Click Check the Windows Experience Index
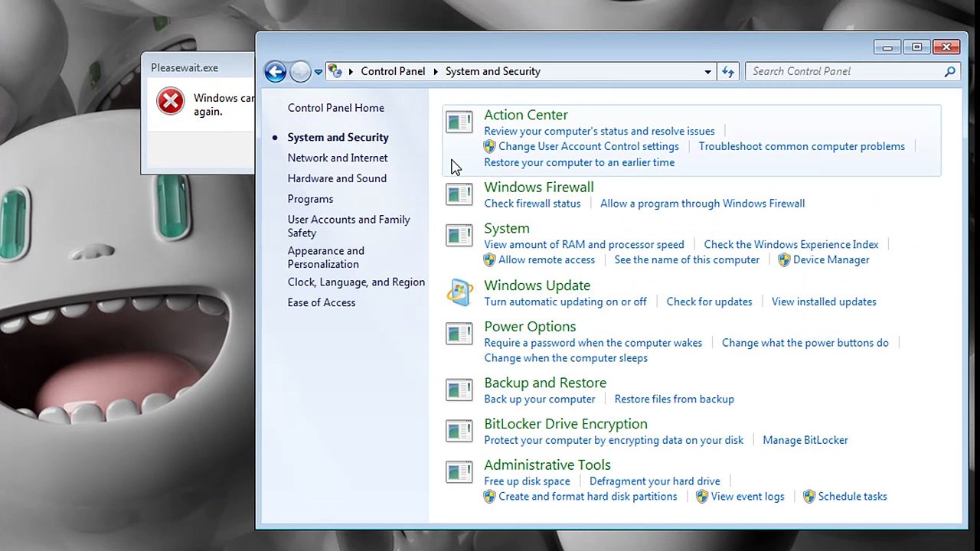This screenshot has width=980, height=551. [791, 244]
